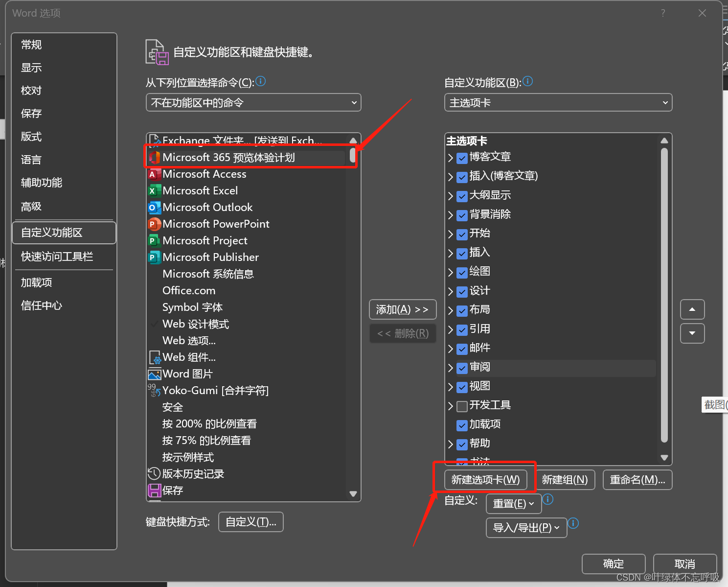Uncheck the 加载项 checkbox in tab list

coord(462,425)
